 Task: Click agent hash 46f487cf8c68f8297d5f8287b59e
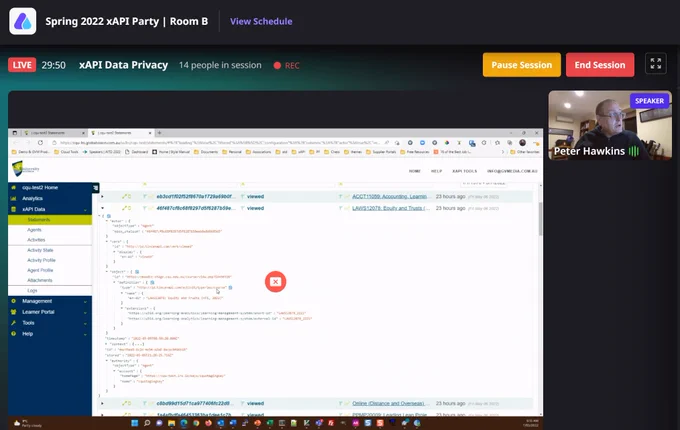coord(196,208)
